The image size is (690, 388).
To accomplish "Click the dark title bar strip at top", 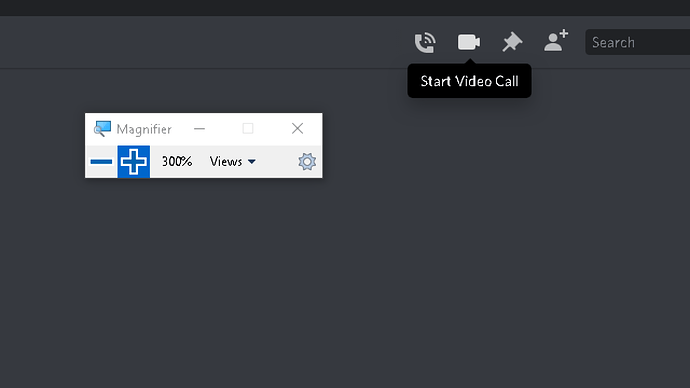I will click(x=345, y=8).
